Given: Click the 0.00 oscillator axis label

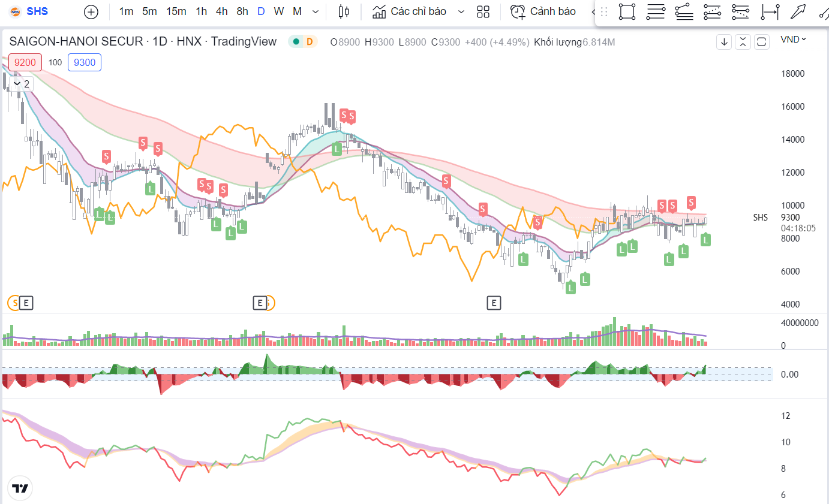Looking at the screenshot, I should pos(789,375).
